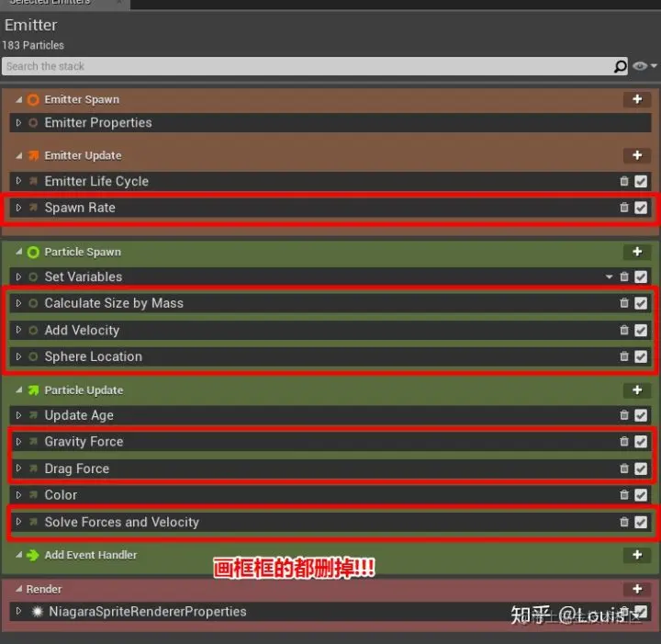Add module to Particle Spawn

point(637,252)
